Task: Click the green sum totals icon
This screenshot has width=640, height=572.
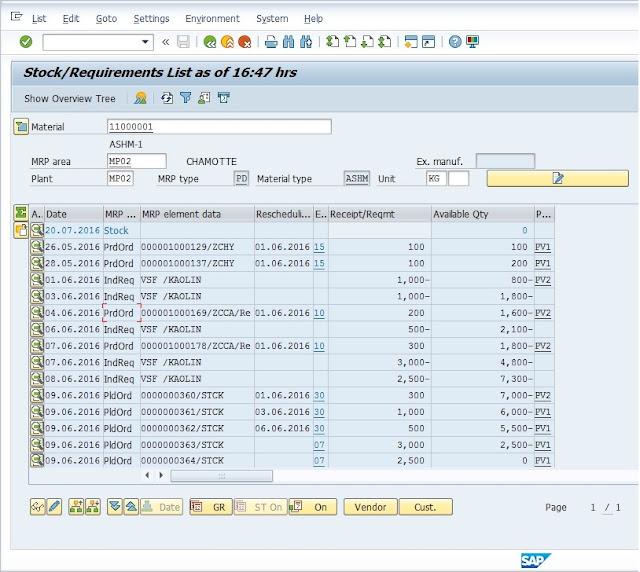Action: [21, 213]
